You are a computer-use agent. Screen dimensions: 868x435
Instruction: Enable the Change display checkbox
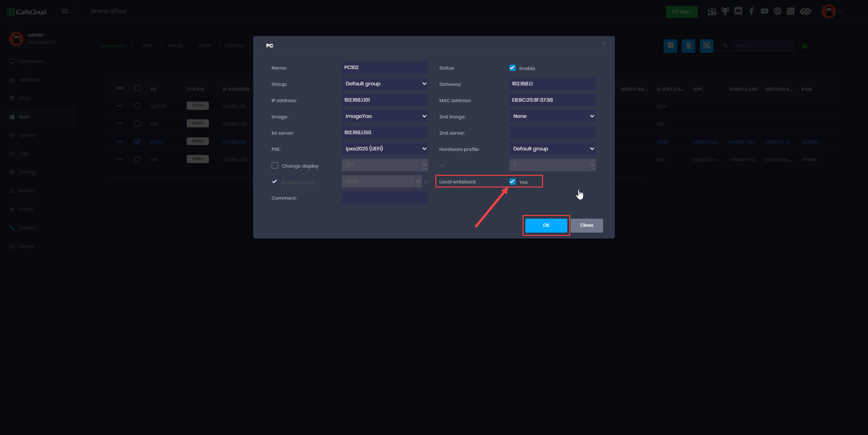click(x=275, y=165)
